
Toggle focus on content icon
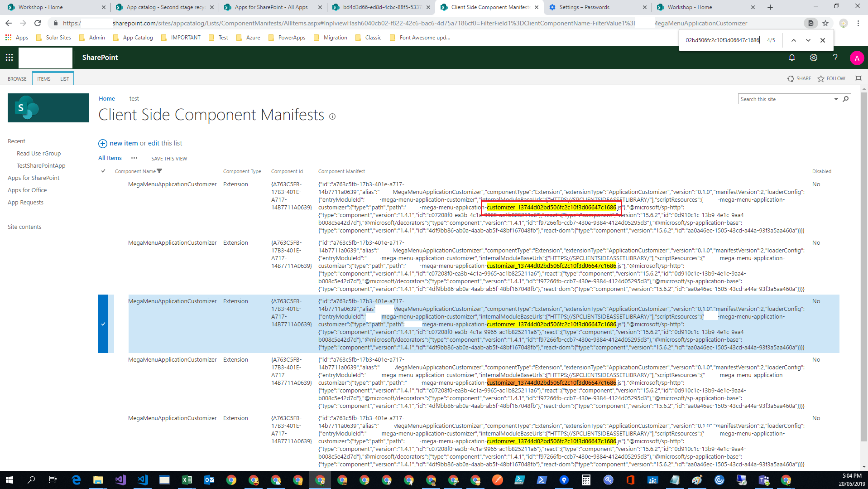coord(858,78)
